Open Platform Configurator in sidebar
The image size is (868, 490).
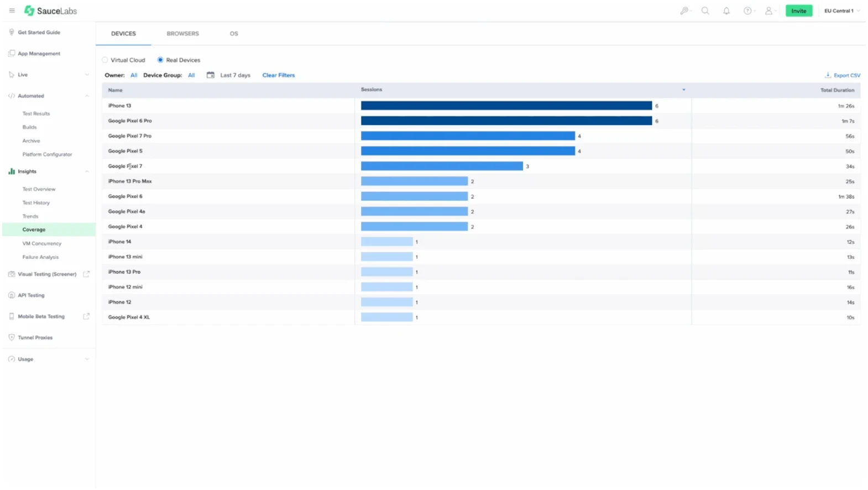[47, 154]
